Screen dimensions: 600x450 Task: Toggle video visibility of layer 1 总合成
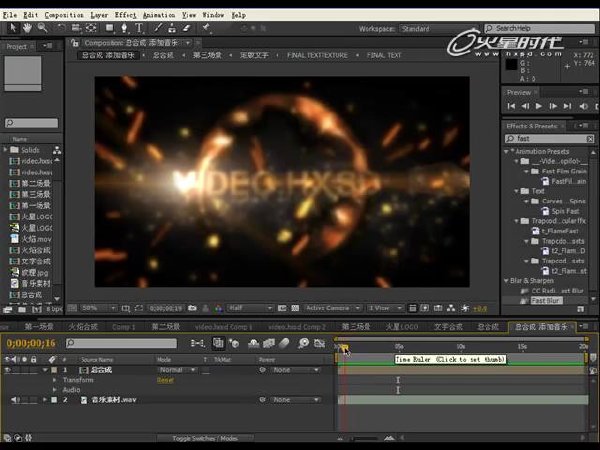coord(7,370)
